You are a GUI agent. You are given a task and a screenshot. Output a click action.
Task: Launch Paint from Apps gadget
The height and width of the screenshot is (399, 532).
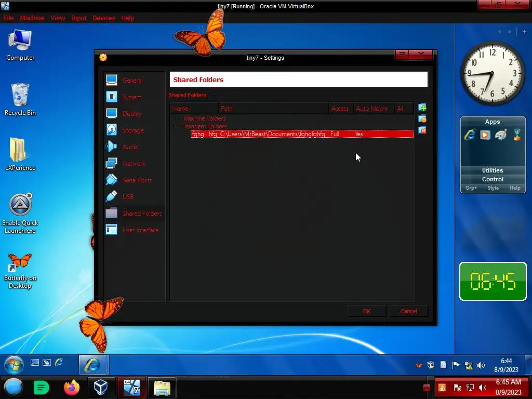(x=501, y=135)
